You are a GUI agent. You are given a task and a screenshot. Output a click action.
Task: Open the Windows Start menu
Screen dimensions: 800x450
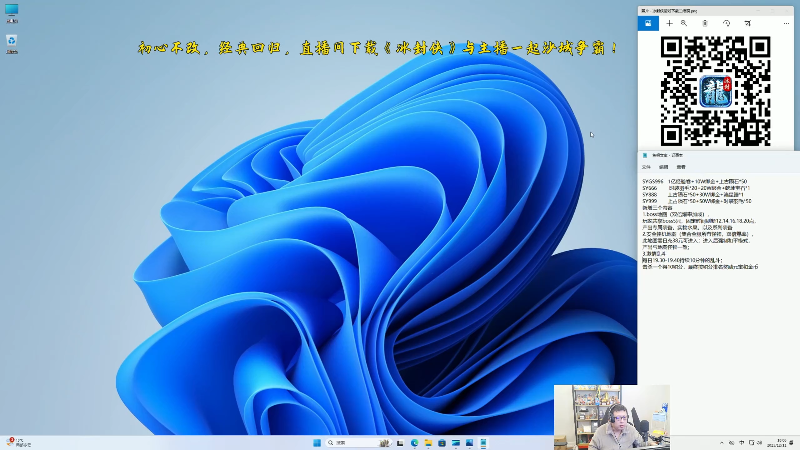click(x=317, y=443)
